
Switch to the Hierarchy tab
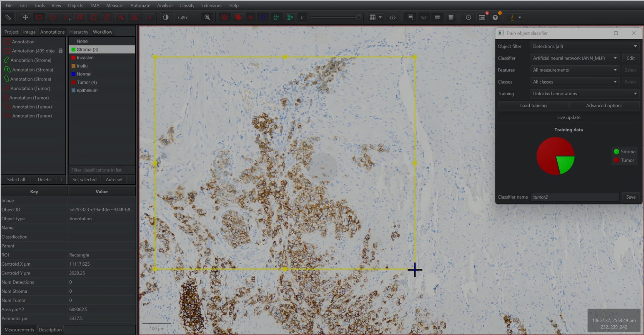coord(79,32)
